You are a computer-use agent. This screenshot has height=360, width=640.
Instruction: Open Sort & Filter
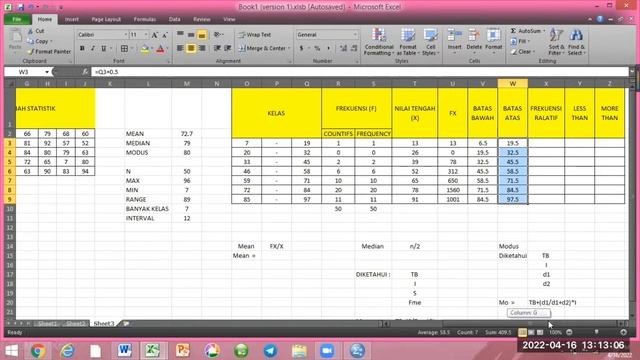click(x=556, y=42)
